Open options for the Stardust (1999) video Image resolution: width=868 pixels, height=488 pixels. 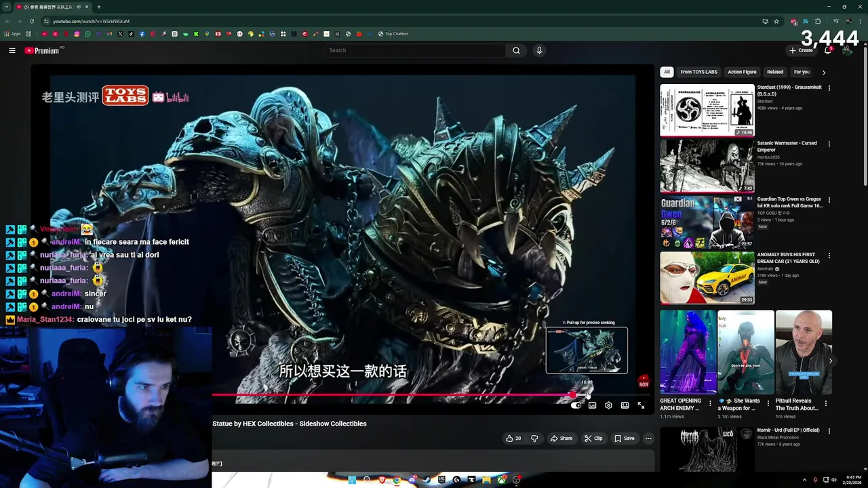tap(829, 88)
